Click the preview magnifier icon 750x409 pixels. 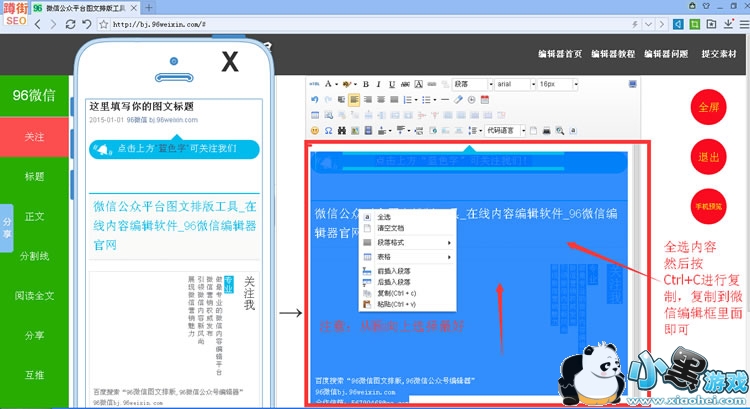point(560,130)
